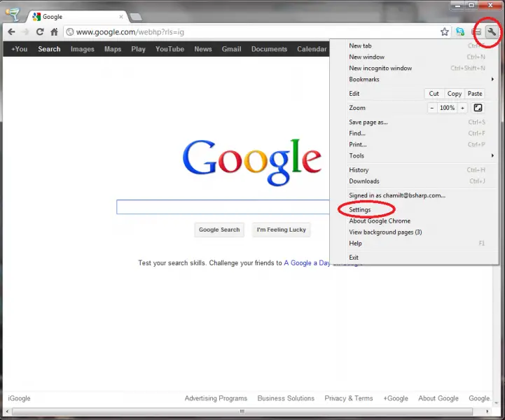Screen dimensions: 505x420
Task: Follow the A Google a Day link
Action: click(307, 263)
